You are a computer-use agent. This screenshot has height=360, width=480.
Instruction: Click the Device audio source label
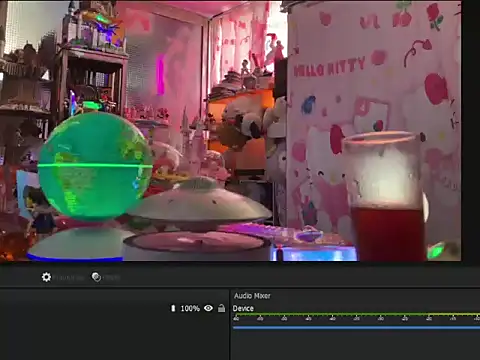pyautogui.click(x=243, y=308)
